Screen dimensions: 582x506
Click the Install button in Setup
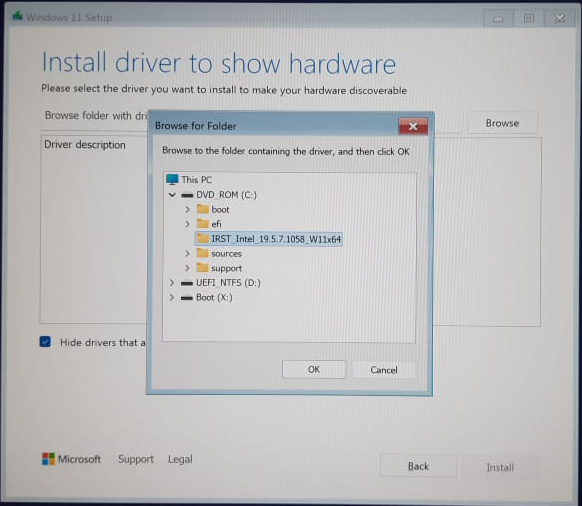coord(500,467)
